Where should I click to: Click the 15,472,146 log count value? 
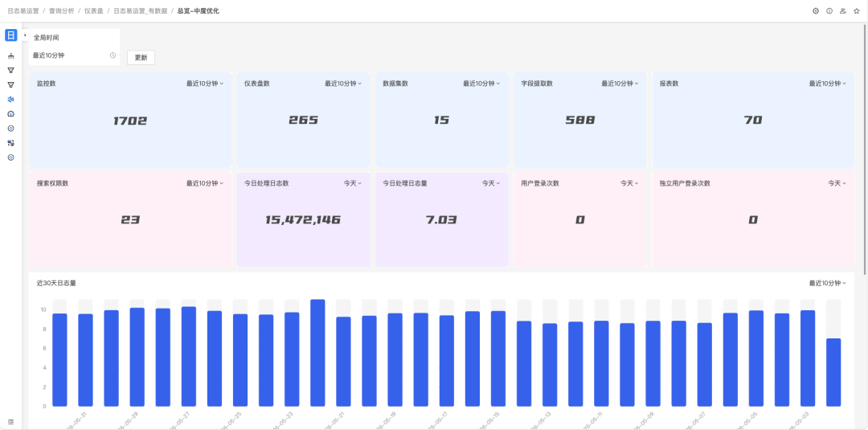point(303,219)
